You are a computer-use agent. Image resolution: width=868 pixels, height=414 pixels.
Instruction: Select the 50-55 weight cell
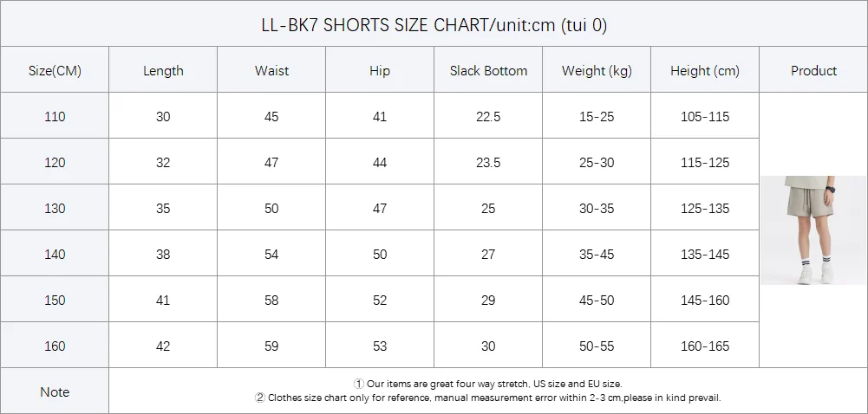[x=597, y=346]
